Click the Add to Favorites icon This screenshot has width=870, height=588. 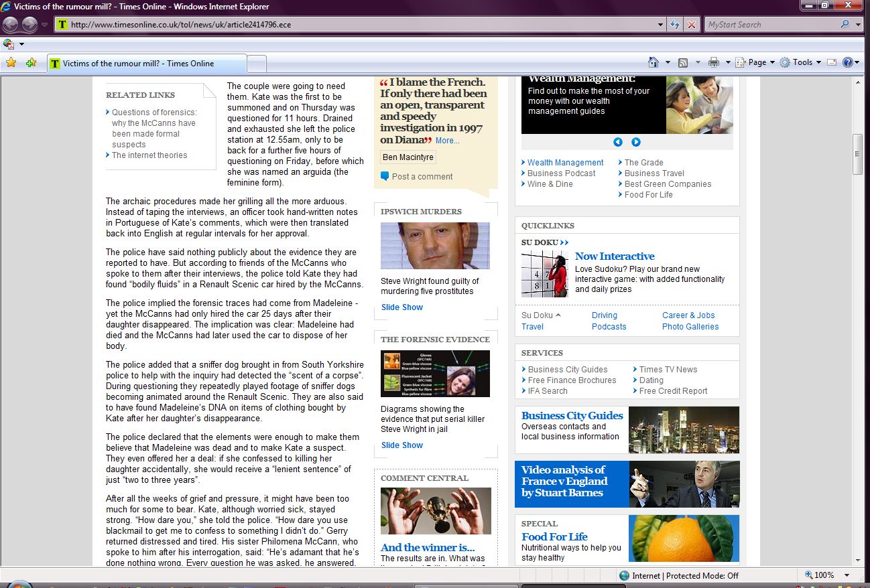coord(31,63)
